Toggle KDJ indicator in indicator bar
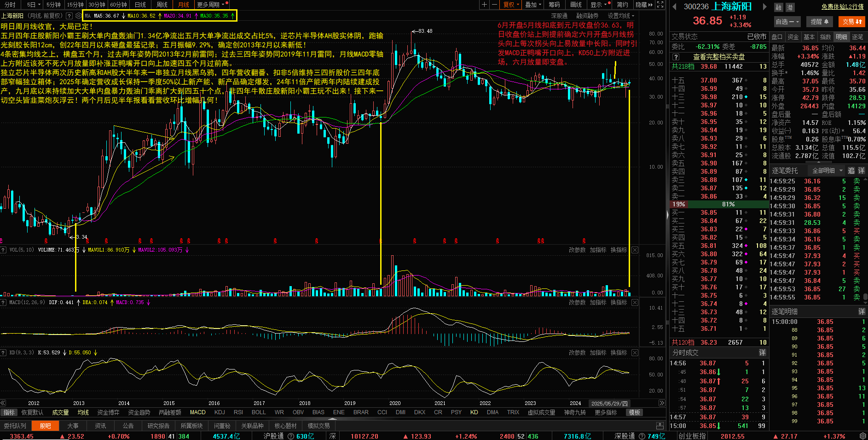The height and width of the screenshot is (440, 868). tap(220, 412)
